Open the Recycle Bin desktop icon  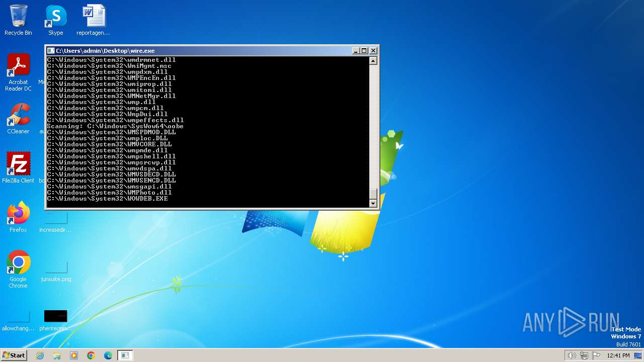[18, 20]
